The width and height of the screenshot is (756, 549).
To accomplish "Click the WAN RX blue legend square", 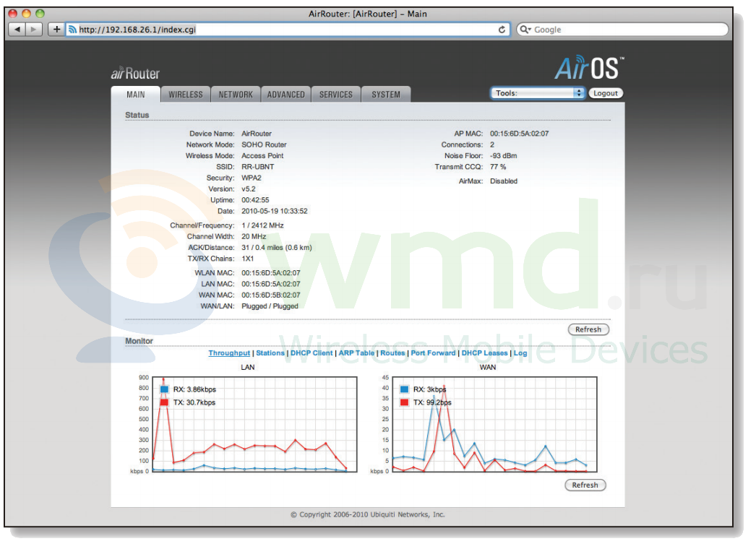I will coord(405,389).
